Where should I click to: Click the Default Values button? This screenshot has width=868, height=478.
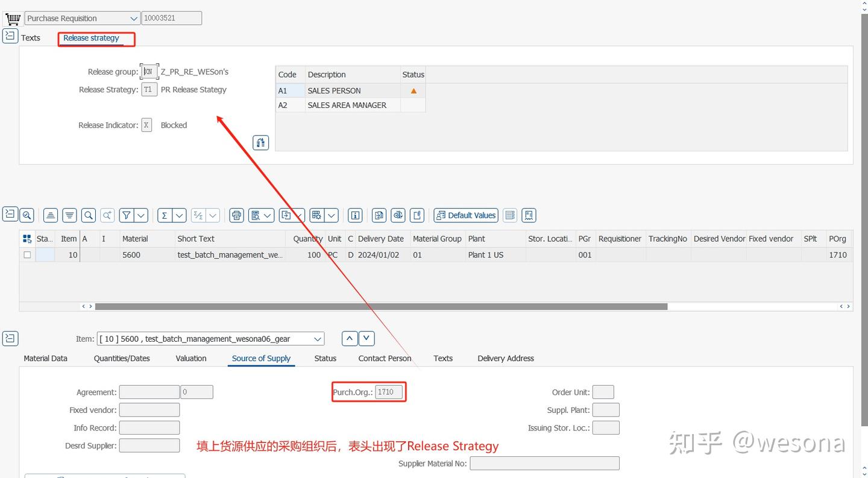pos(465,215)
